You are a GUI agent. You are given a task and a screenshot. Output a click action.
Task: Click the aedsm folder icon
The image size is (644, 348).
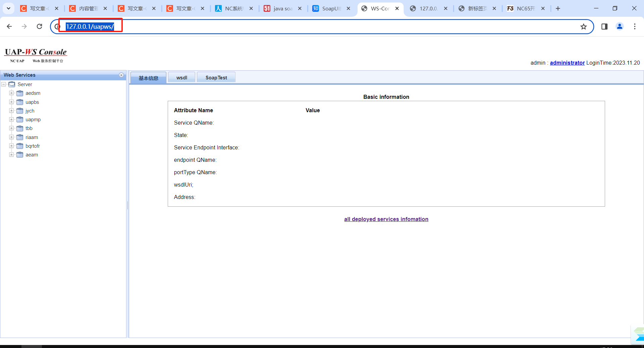(x=20, y=93)
